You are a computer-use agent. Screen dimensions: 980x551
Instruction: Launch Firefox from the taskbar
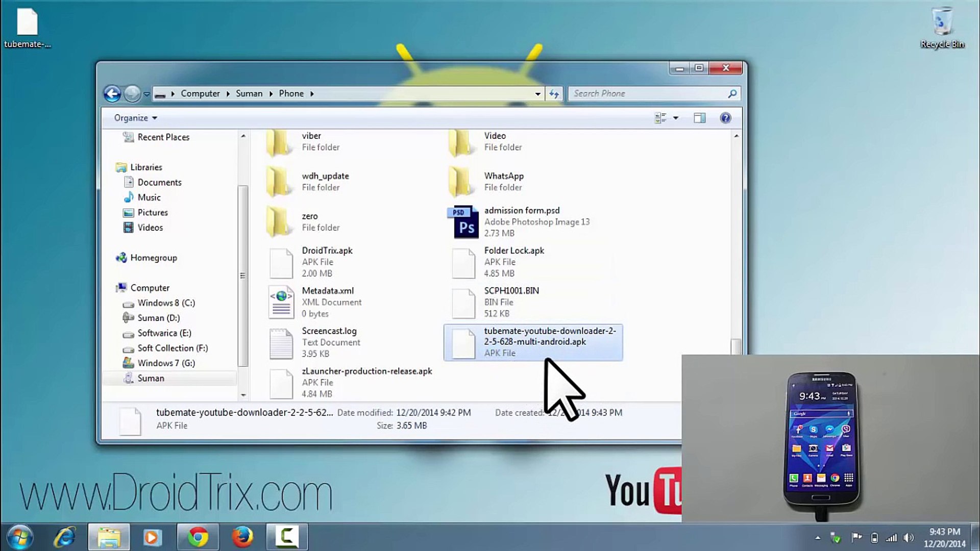pos(242,537)
